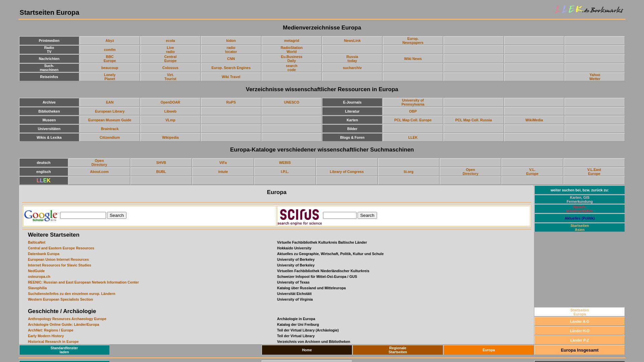The image size is (644, 362).
Task: Click the Scirus search engine logo
Action: point(300,217)
